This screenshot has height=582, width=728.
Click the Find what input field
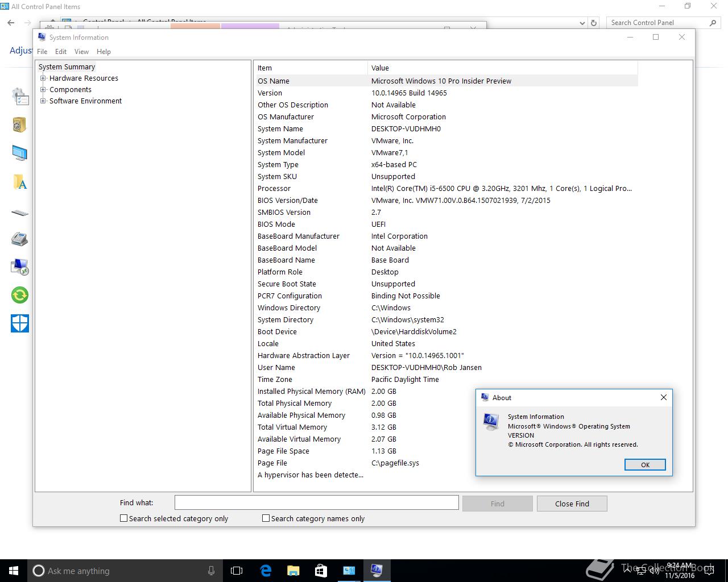pos(317,502)
